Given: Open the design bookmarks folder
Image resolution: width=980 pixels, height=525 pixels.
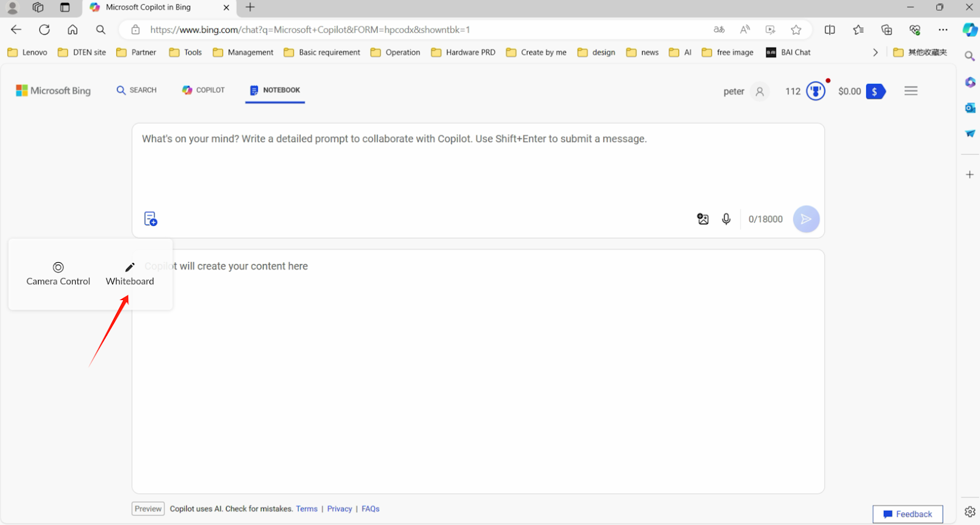Looking at the screenshot, I should click(x=596, y=52).
